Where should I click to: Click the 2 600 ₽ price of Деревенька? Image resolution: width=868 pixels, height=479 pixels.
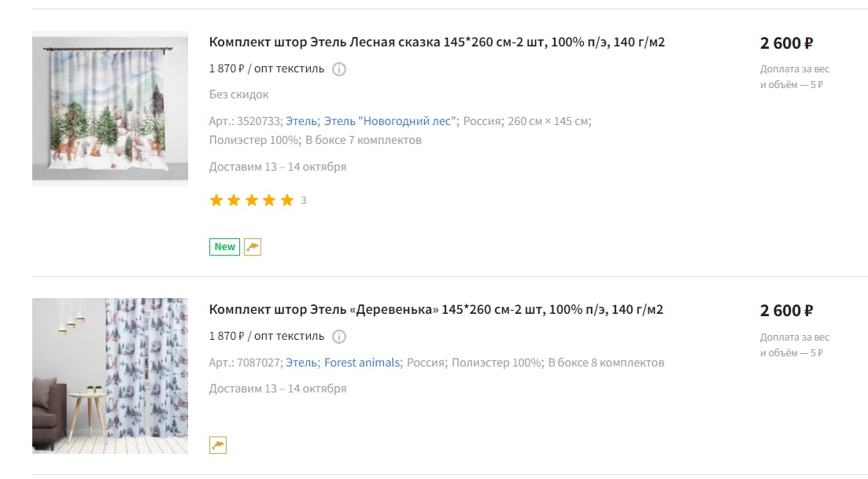[786, 311]
